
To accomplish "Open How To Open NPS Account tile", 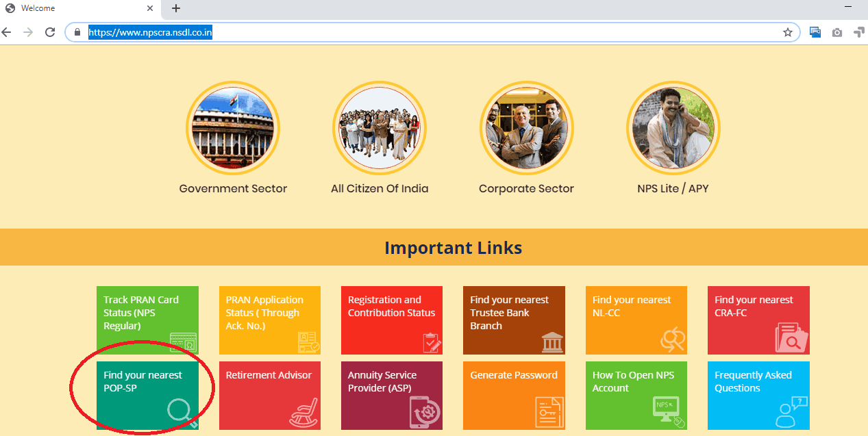I will tap(636, 396).
